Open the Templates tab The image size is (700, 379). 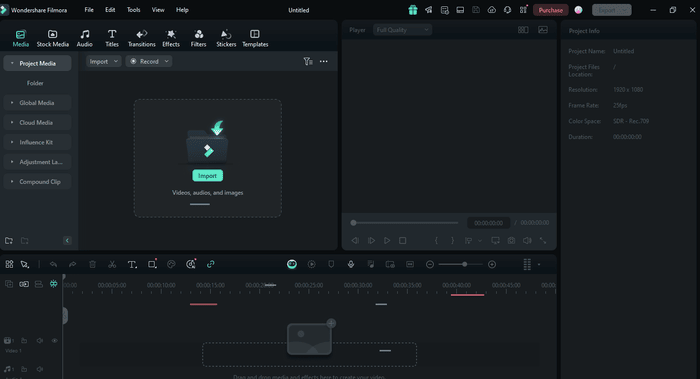[x=255, y=38]
